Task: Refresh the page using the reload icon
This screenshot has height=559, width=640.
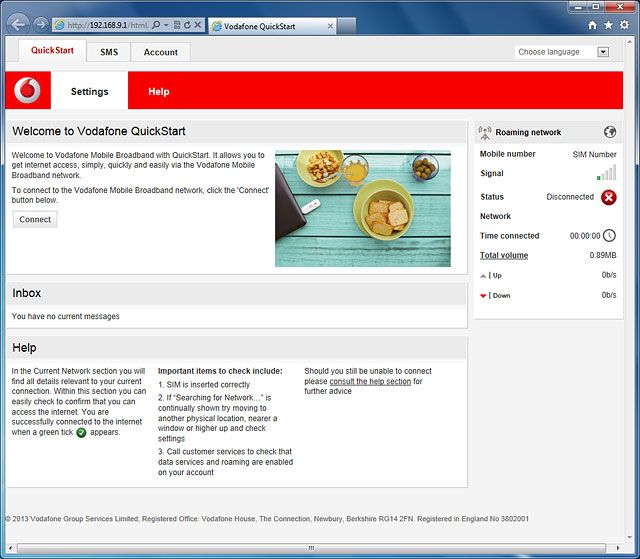Action: pos(186,24)
